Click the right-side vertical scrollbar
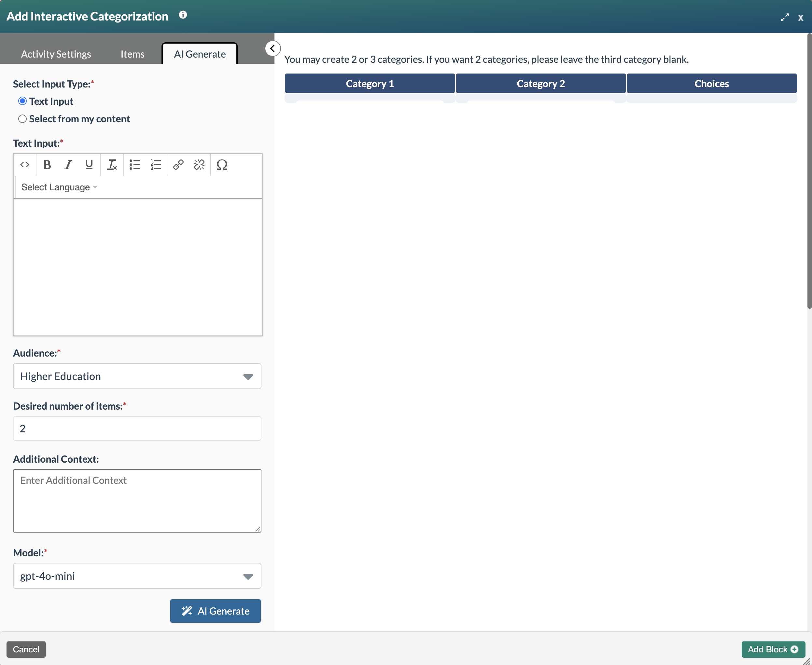 point(809,171)
